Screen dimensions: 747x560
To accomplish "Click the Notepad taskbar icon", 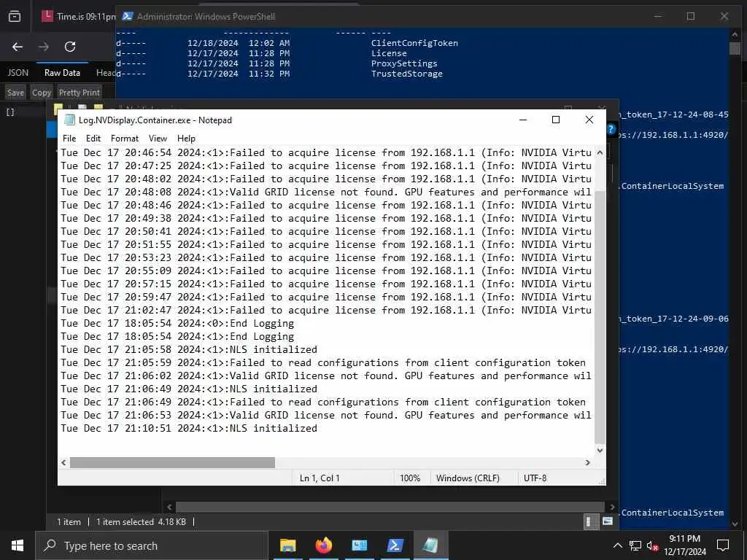I will (x=430, y=545).
